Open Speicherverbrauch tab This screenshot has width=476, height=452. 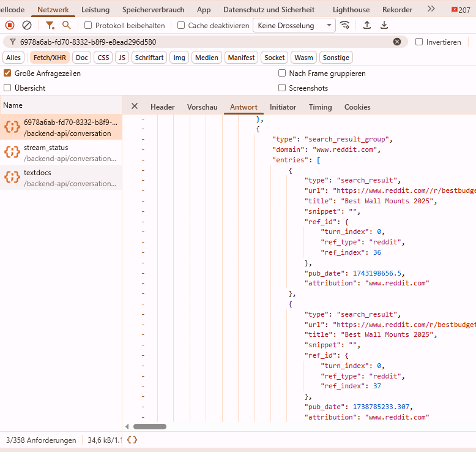(154, 10)
